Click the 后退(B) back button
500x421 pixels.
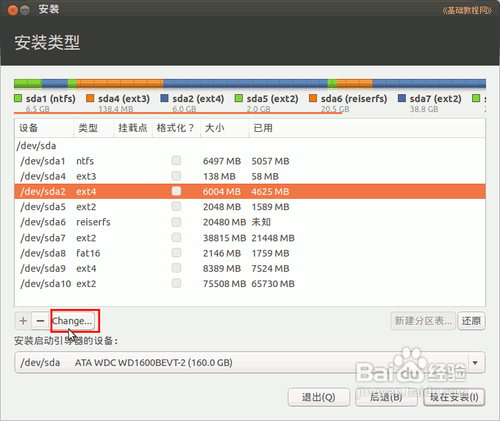pos(386,397)
